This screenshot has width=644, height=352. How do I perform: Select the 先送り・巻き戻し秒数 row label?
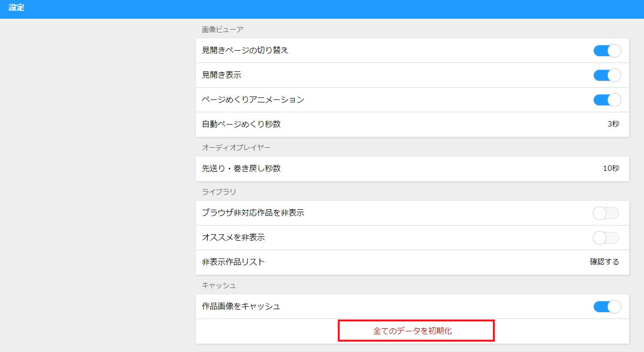click(241, 168)
